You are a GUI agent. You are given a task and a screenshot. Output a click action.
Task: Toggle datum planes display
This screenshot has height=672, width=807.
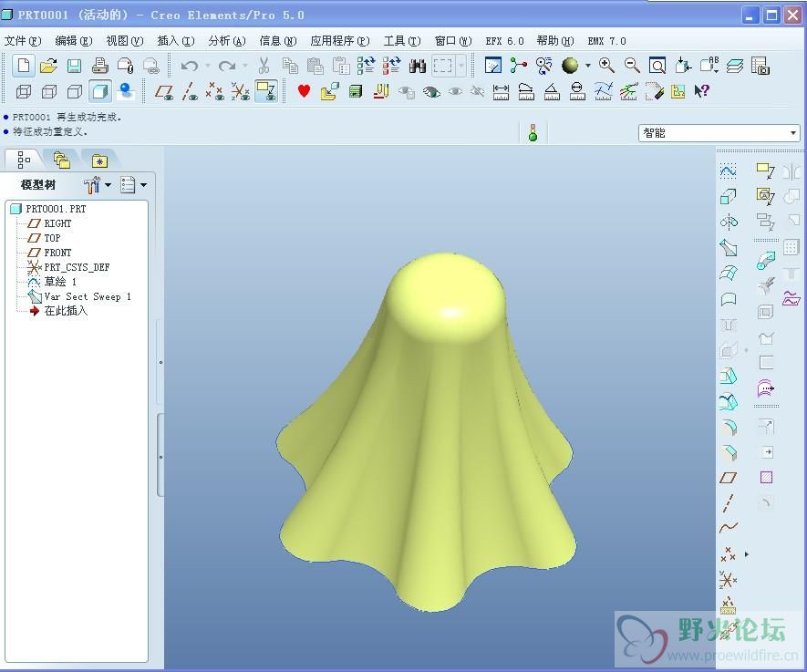pyautogui.click(x=164, y=91)
